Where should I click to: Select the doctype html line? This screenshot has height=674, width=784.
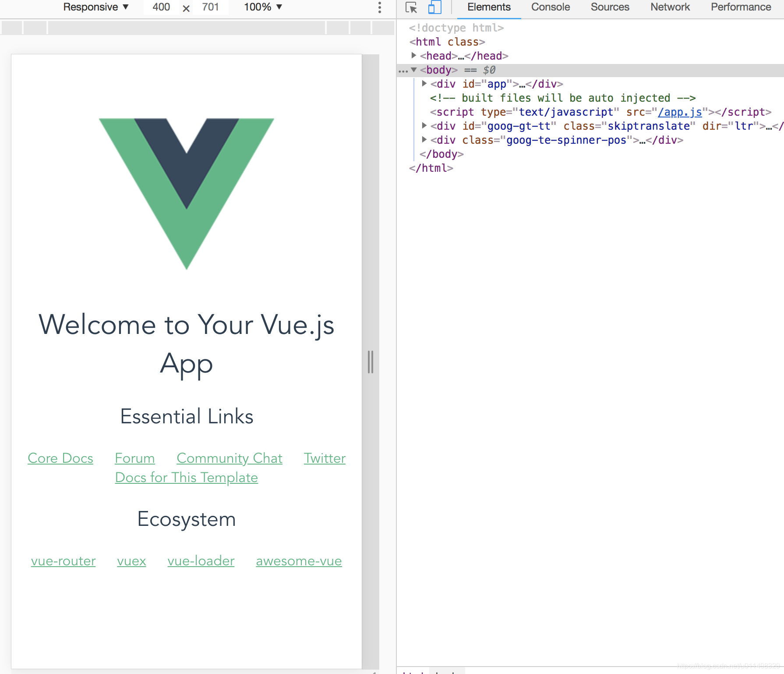tap(456, 28)
